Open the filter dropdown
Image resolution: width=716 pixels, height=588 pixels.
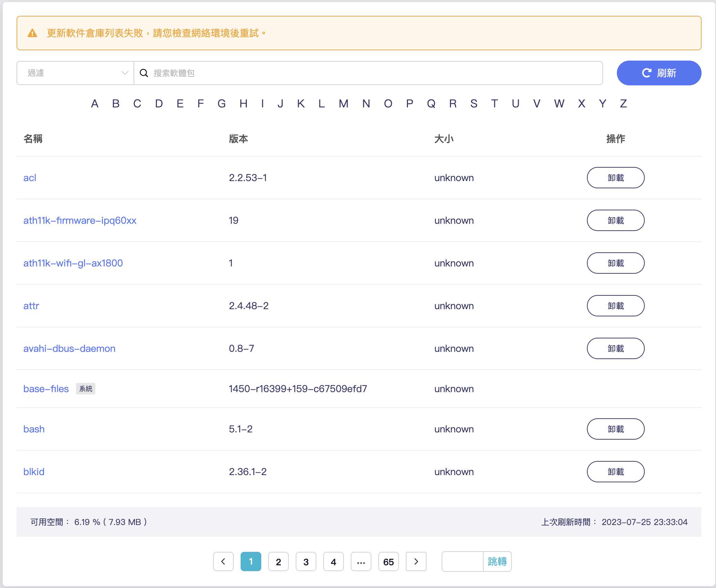click(75, 73)
